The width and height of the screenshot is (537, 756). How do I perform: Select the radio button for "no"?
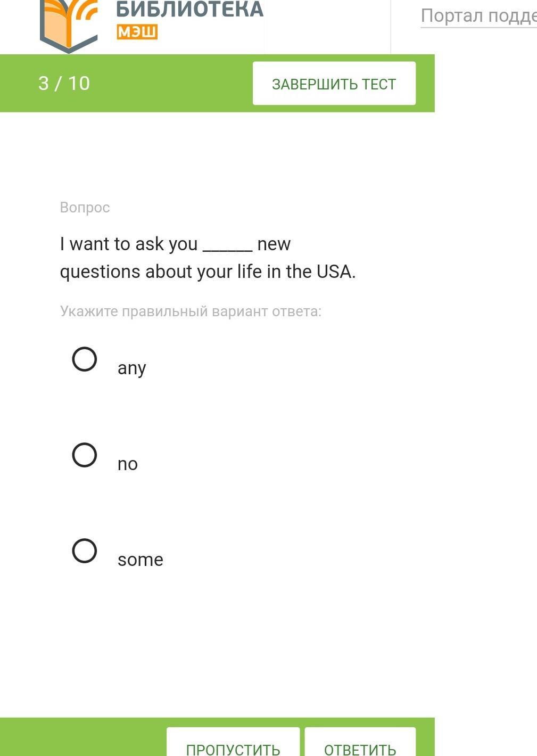click(85, 455)
